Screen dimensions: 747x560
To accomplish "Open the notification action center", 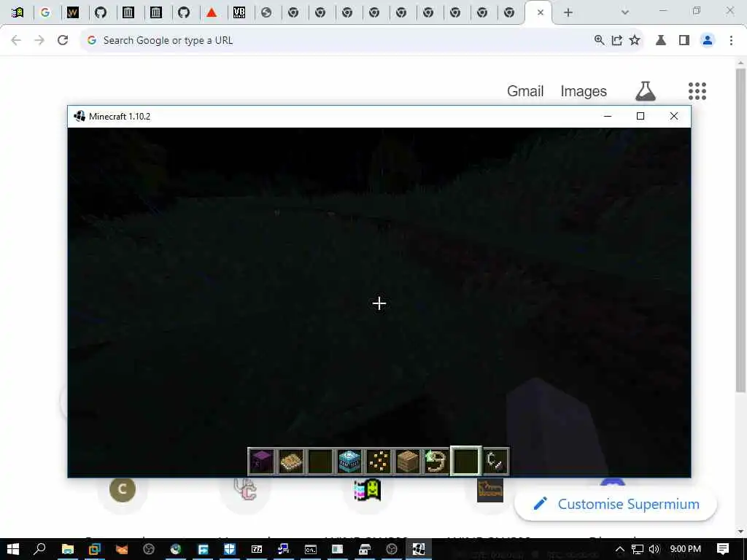I will tap(723, 549).
